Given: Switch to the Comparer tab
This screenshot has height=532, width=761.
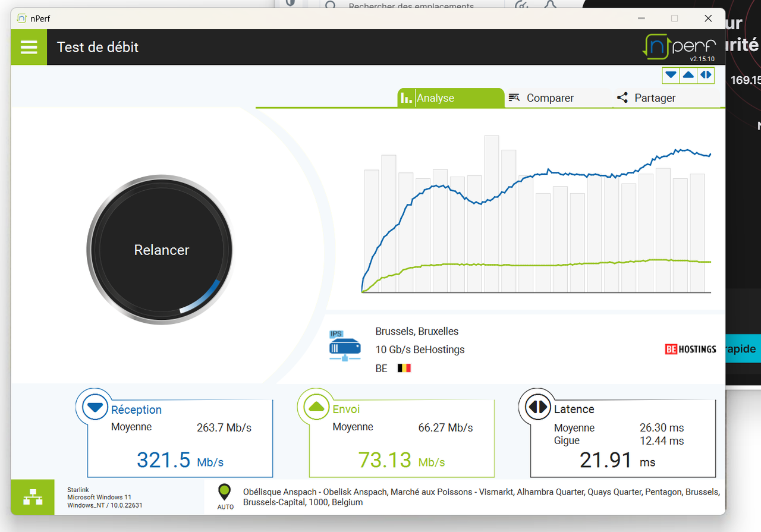Looking at the screenshot, I should coord(558,98).
